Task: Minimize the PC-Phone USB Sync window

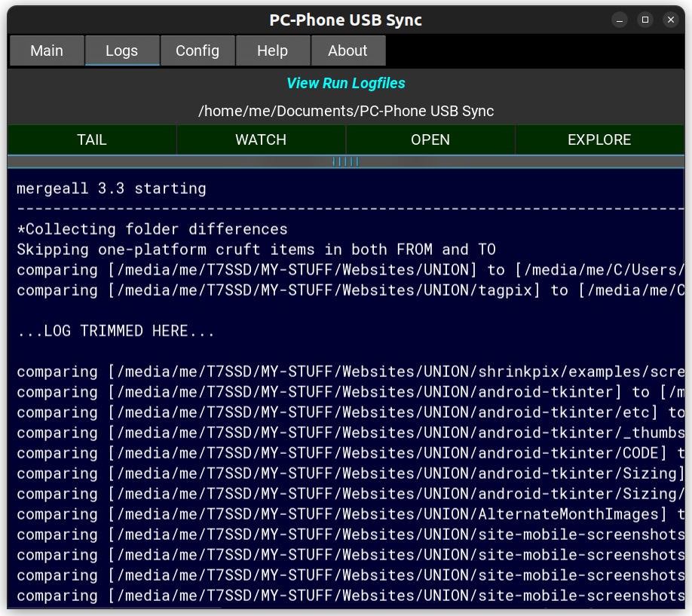Action: pyautogui.click(x=620, y=20)
